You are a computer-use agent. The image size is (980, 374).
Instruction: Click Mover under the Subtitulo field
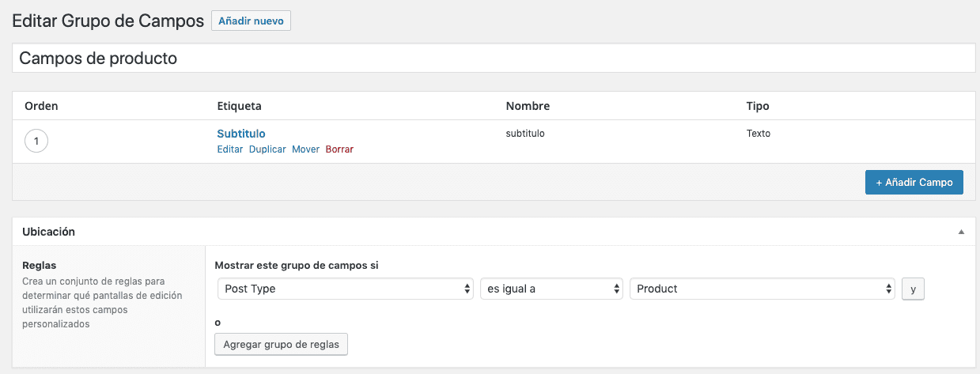point(305,149)
